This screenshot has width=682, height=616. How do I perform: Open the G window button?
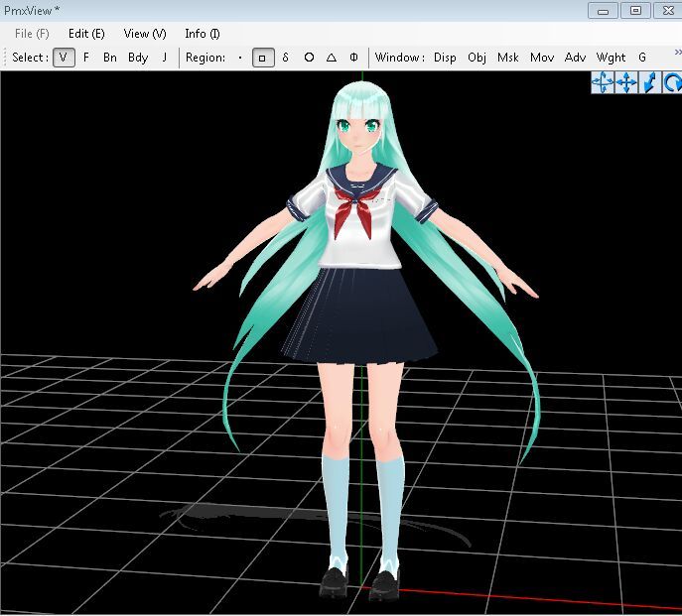642,58
